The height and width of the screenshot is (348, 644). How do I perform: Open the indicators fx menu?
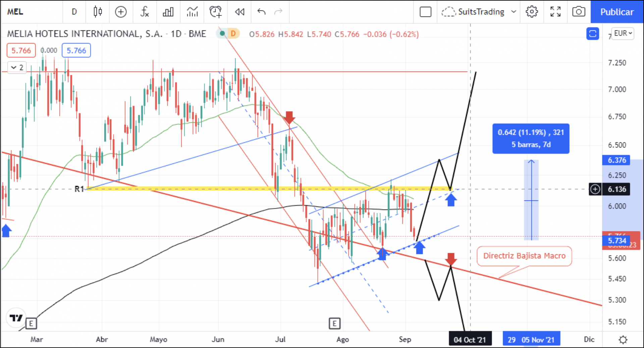(145, 12)
